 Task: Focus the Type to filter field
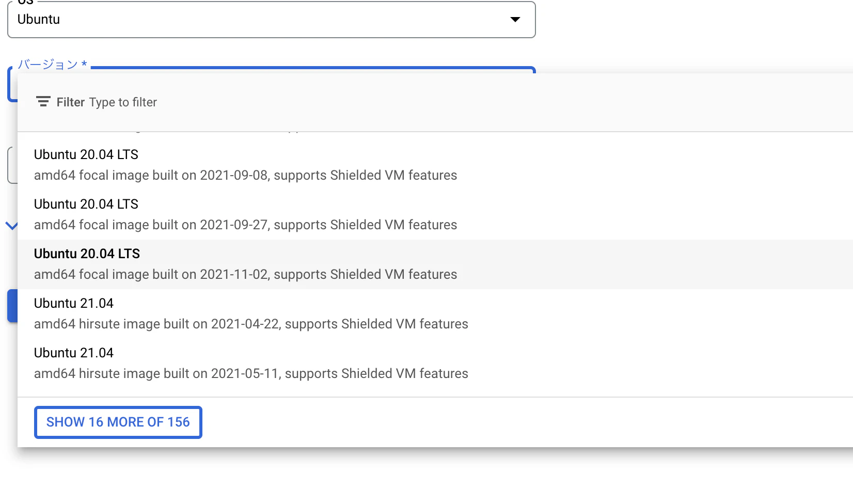click(123, 102)
